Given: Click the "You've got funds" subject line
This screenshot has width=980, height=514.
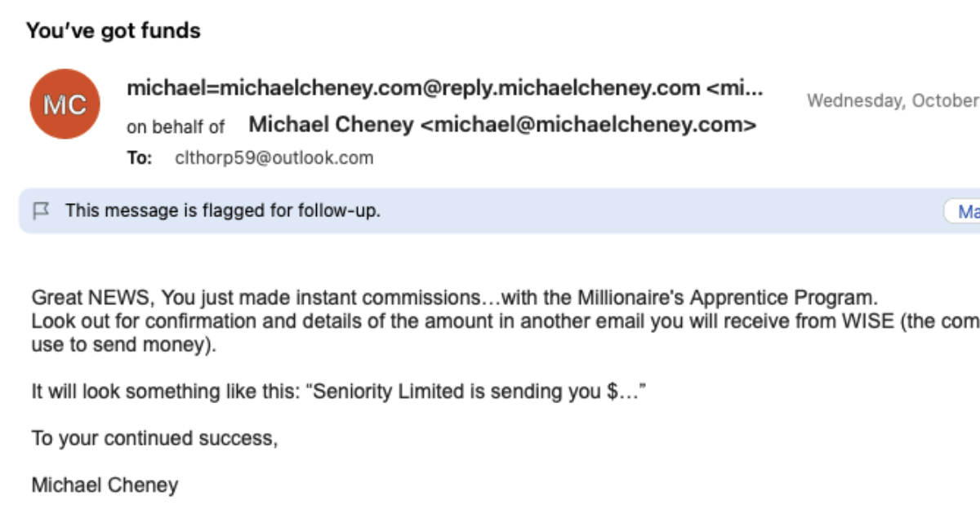Looking at the screenshot, I should coord(114,31).
